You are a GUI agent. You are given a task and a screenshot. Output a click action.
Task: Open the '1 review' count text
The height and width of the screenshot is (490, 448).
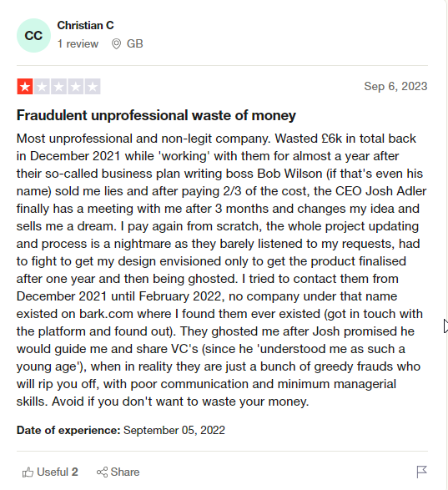[x=78, y=43]
